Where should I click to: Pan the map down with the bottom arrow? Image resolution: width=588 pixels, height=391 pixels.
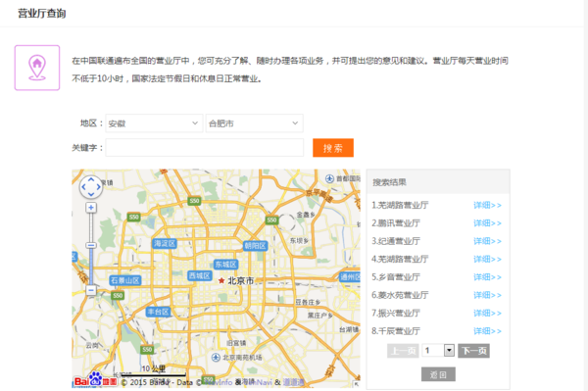[x=91, y=194]
